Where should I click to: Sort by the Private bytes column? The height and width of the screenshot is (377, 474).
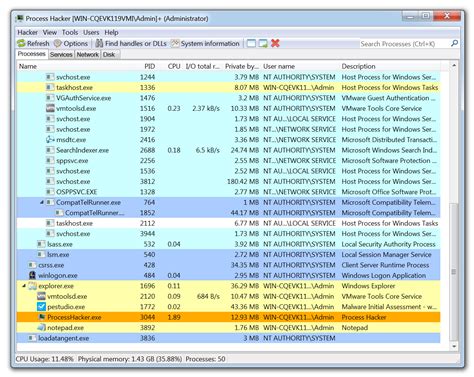pos(242,66)
